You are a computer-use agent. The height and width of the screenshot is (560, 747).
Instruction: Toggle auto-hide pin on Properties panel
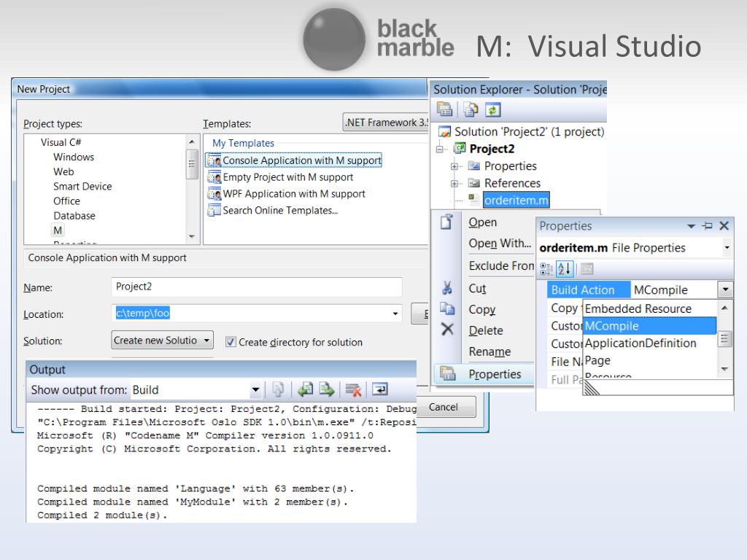click(708, 226)
